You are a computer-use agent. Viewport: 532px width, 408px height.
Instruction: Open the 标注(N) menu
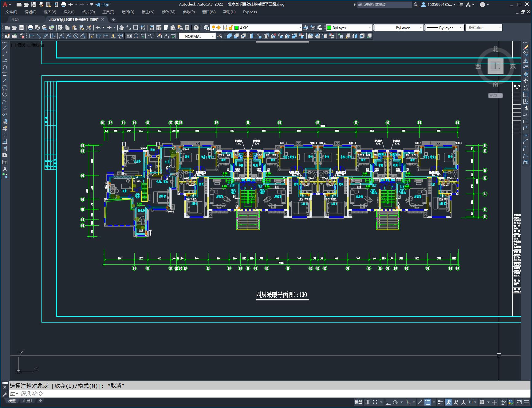148,12
